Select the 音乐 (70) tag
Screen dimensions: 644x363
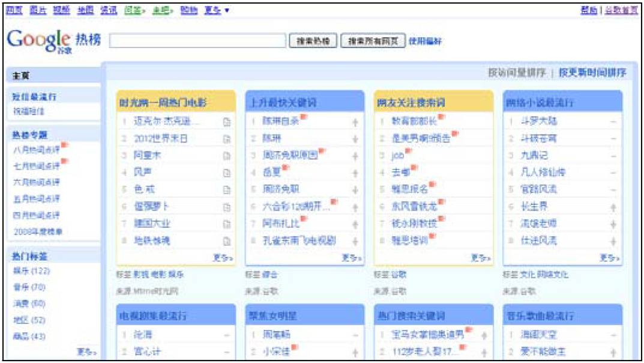pos(29,287)
